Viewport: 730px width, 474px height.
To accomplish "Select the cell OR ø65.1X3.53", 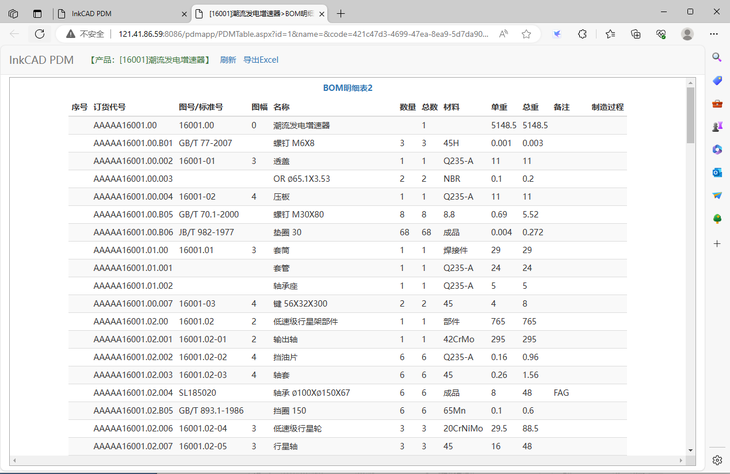I will (302, 179).
